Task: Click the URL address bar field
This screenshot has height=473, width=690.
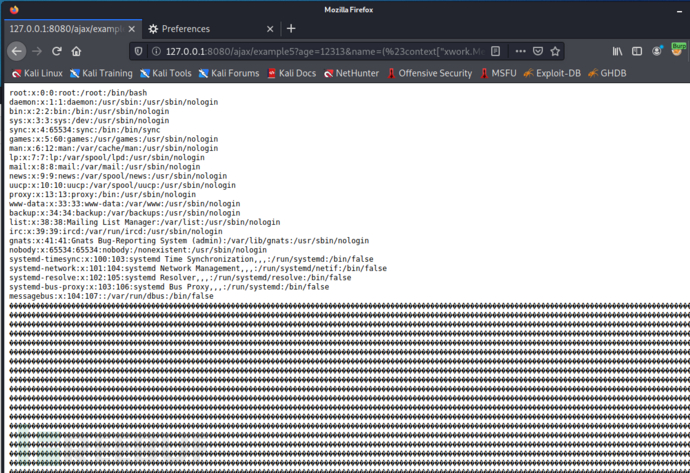Action: click(320, 51)
